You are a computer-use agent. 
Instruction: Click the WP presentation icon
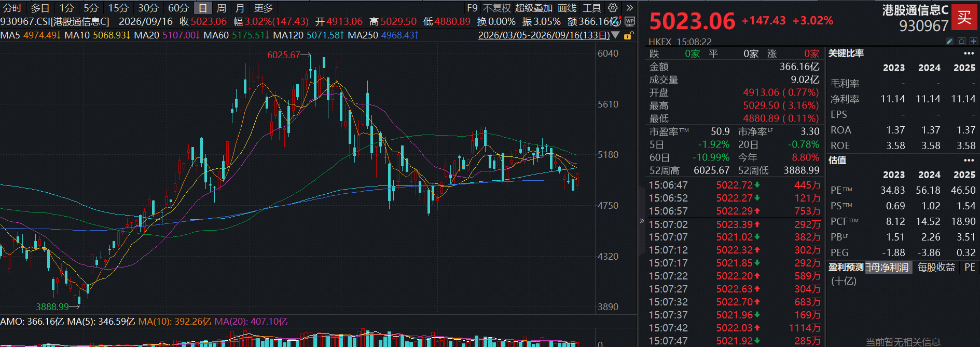click(x=630, y=22)
